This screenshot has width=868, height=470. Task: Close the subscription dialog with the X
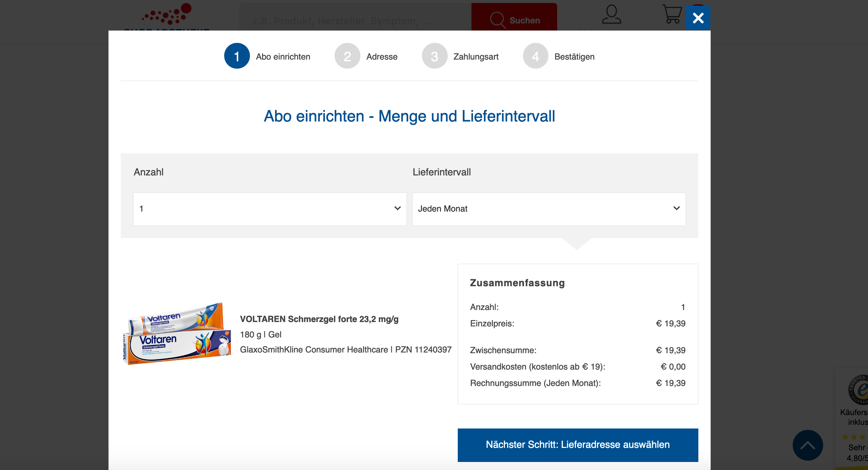pyautogui.click(x=698, y=18)
